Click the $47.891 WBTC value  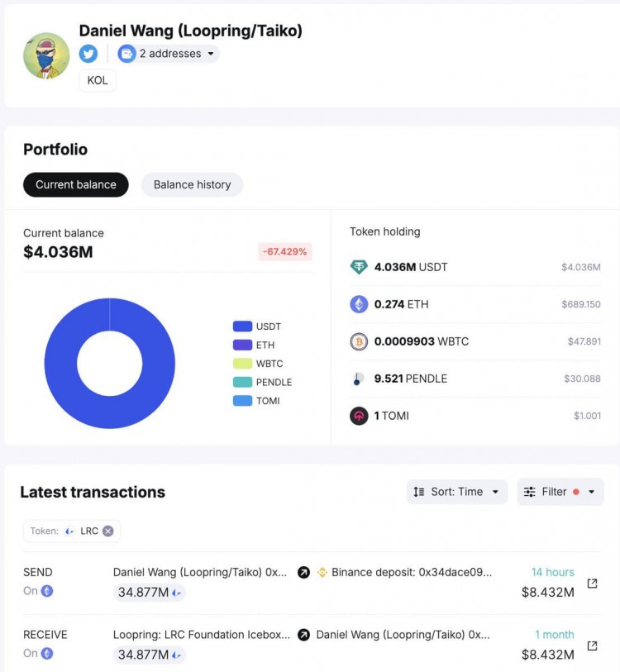584,341
